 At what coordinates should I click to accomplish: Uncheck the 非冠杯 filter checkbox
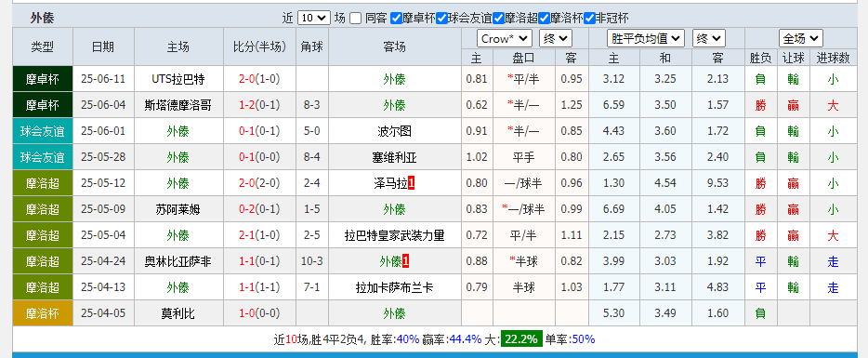pyautogui.click(x=589, y=19)
